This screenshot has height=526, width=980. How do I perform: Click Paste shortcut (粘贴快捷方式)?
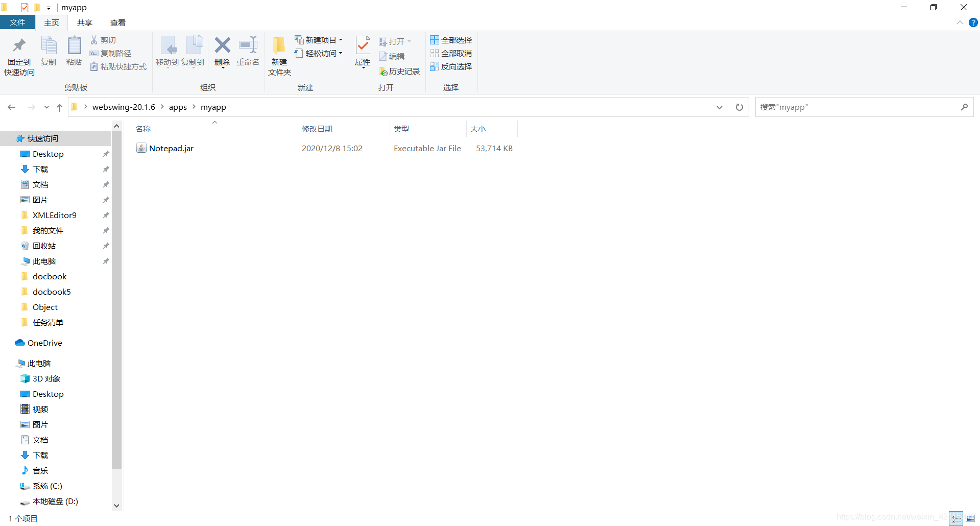118,66
